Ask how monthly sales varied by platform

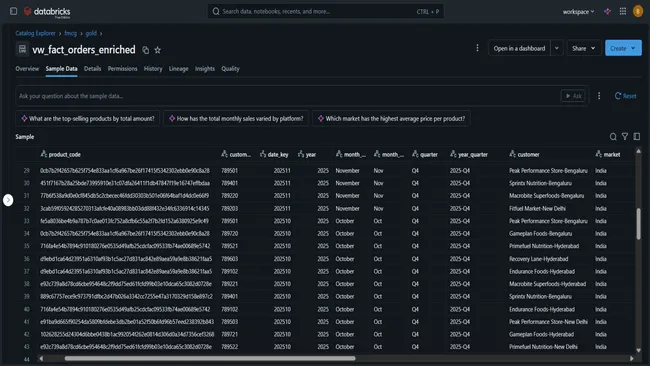pos(236,119)
